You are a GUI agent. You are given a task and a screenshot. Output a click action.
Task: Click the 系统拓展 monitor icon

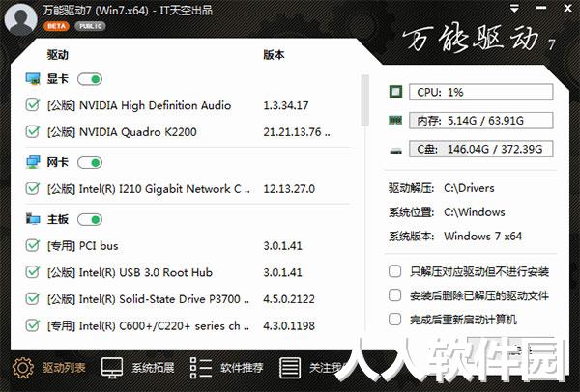pos(112,368)
